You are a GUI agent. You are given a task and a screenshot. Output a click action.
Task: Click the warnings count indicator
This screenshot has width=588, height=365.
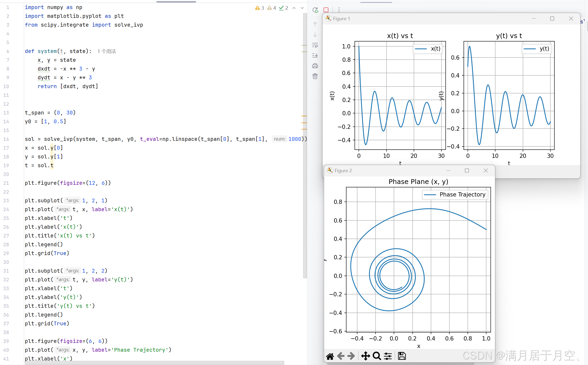click(259, 8)
